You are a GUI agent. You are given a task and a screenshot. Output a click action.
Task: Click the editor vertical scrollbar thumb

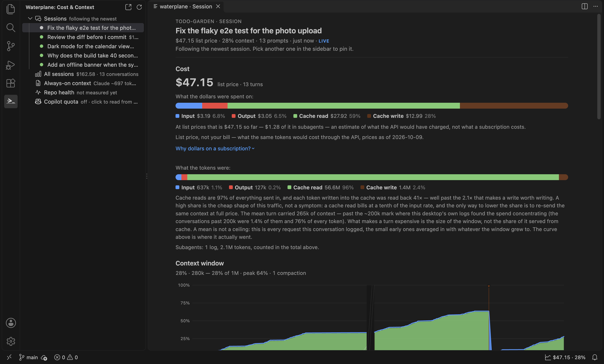pyautogui.click(x=599, y=66)
